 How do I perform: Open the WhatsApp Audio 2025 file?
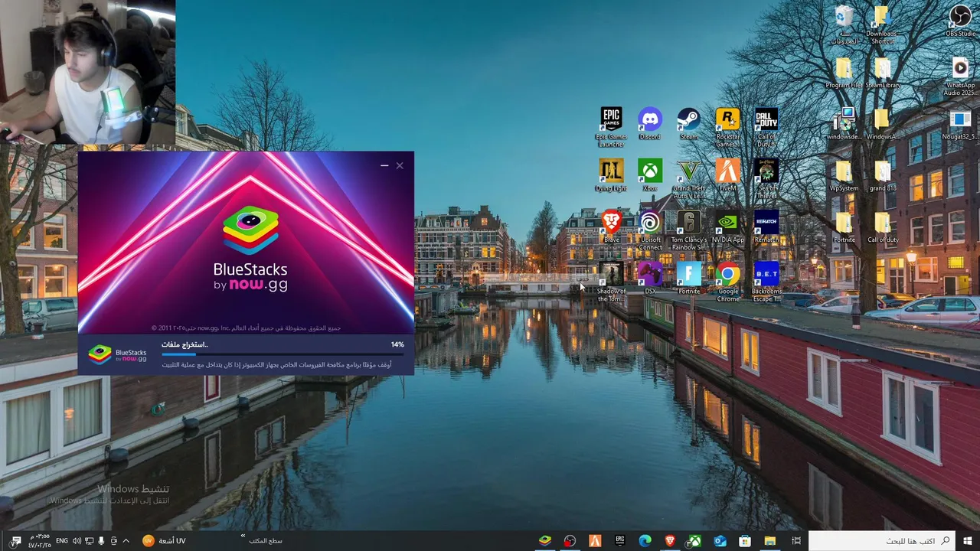[x=960, y=77]
